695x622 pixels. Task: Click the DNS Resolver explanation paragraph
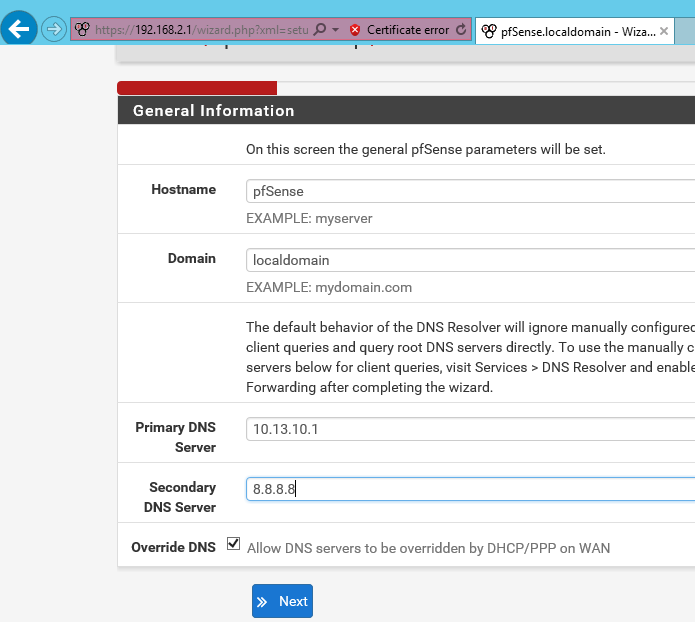(x=470, y=357)
